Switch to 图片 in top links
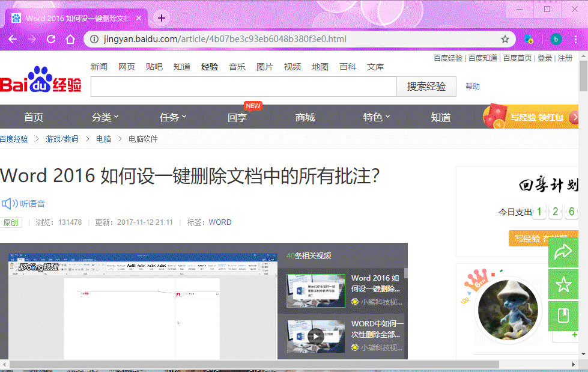This screenshot has height=372, width=588. 265,67
